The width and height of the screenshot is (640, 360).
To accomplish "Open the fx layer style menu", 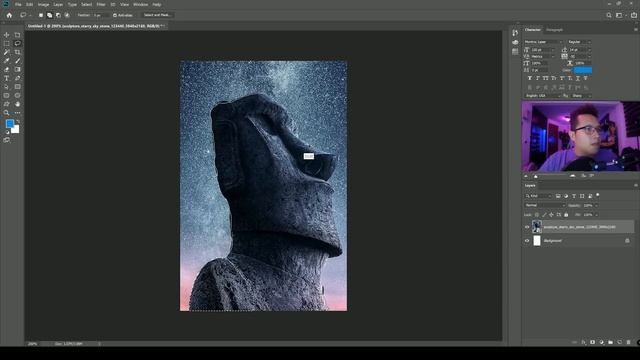I will pos(583,342).
